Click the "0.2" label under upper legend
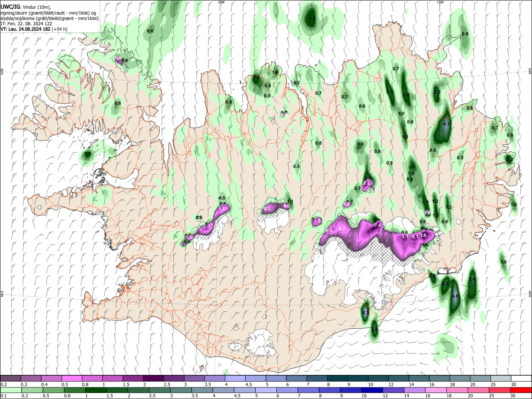The image size is (532, 399). [x=3, y=384]
